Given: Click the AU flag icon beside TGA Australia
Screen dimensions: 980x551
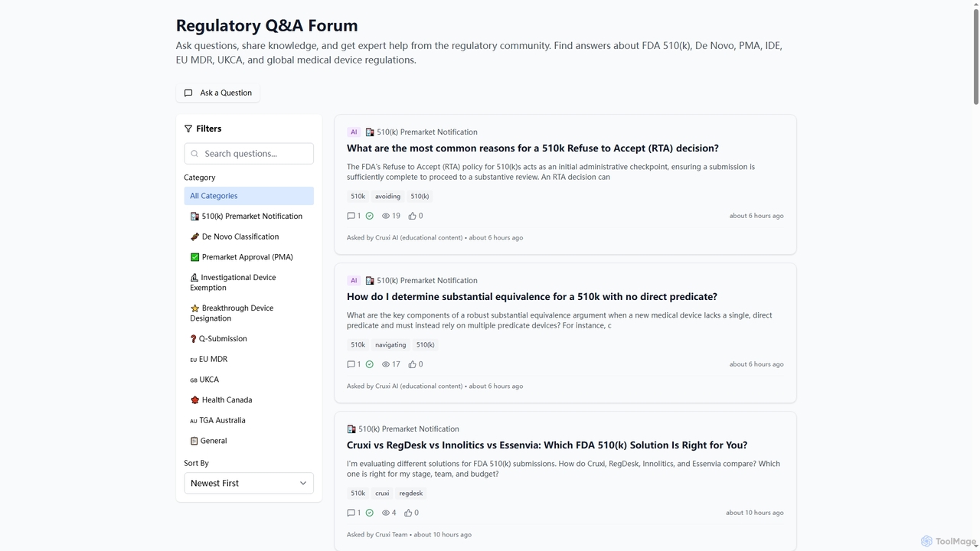Looking at the screenshot, I should tap(193, 421).
